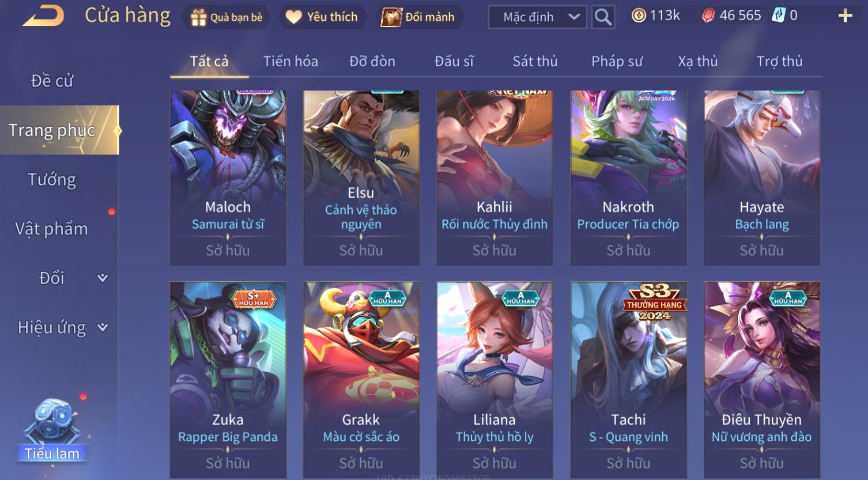868x480 pixels.
Task: Click the red gem 46 565 icon
Action: pos(708,16)
